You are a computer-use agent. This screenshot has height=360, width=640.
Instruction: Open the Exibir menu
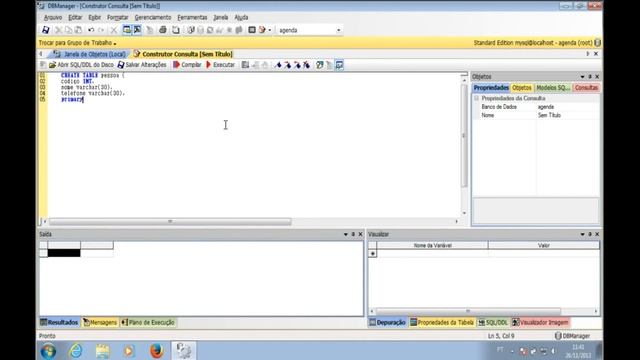(x=95, y=18)
